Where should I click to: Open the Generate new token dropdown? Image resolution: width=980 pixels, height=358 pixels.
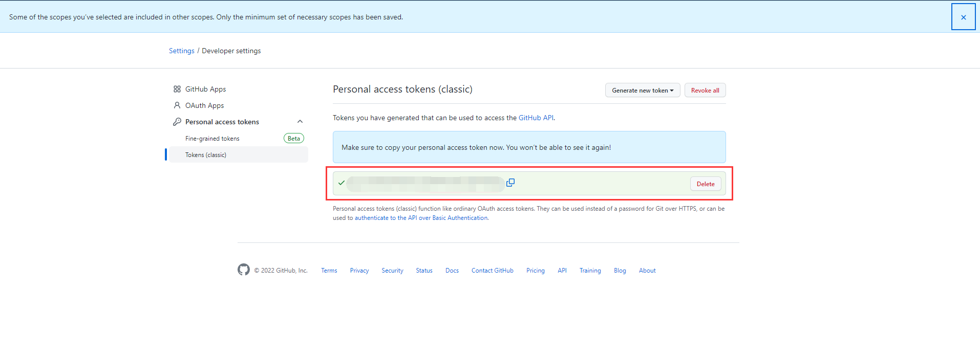coord(643,90)
